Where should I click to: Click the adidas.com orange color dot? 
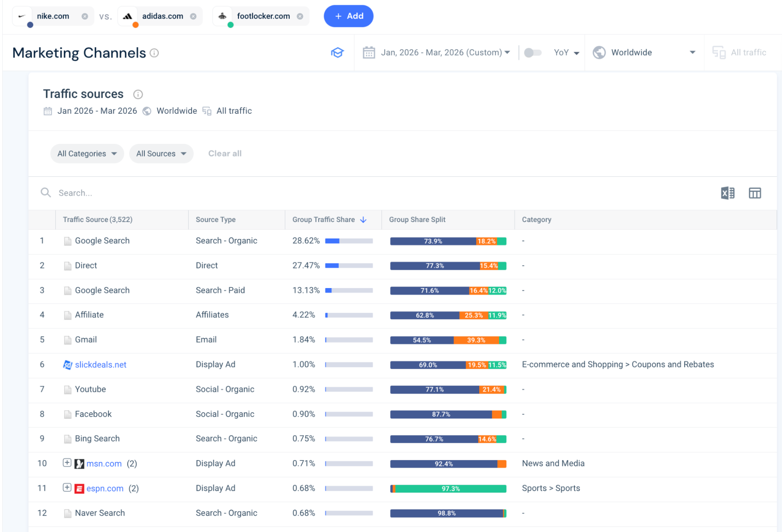136,25
